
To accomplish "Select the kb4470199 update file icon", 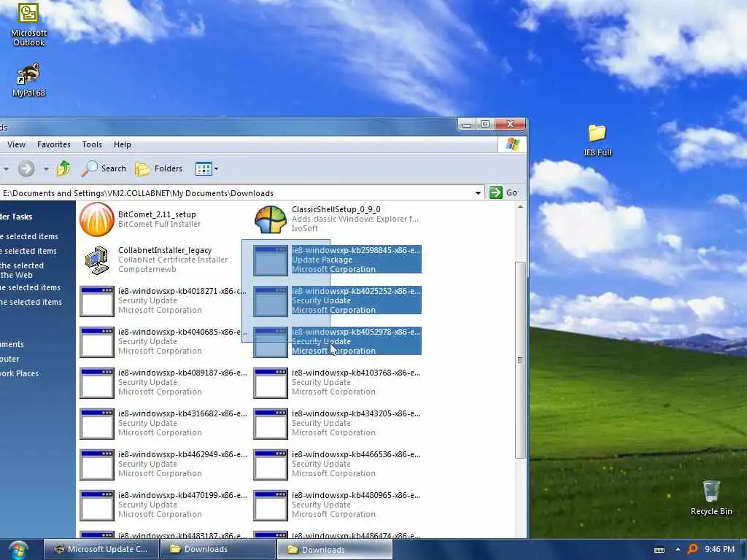I will (x=97, y=506).
